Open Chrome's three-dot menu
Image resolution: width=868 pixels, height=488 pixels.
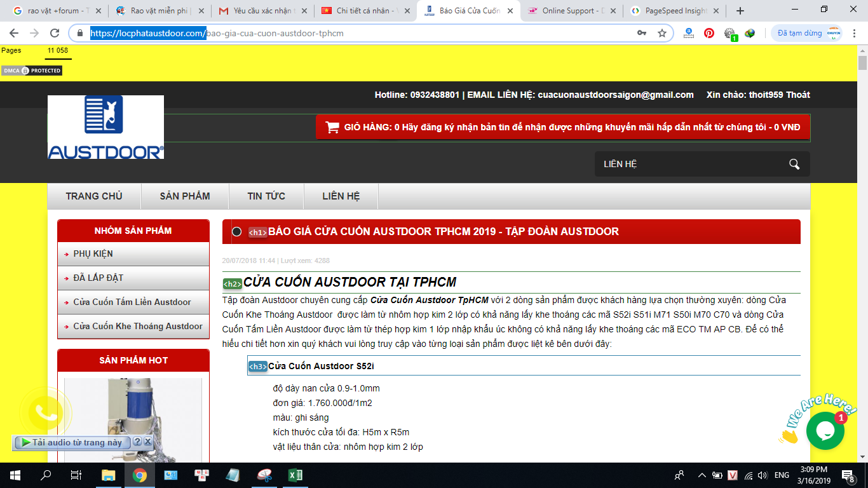[855, 33]
